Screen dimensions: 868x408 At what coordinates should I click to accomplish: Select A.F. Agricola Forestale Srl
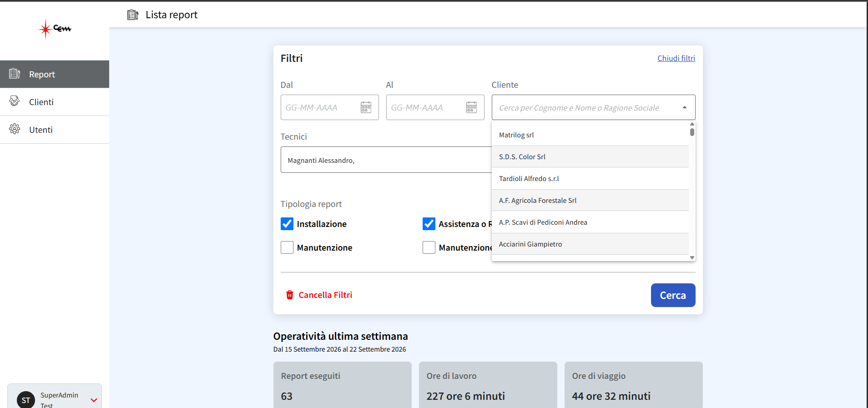tap(590, 201)
